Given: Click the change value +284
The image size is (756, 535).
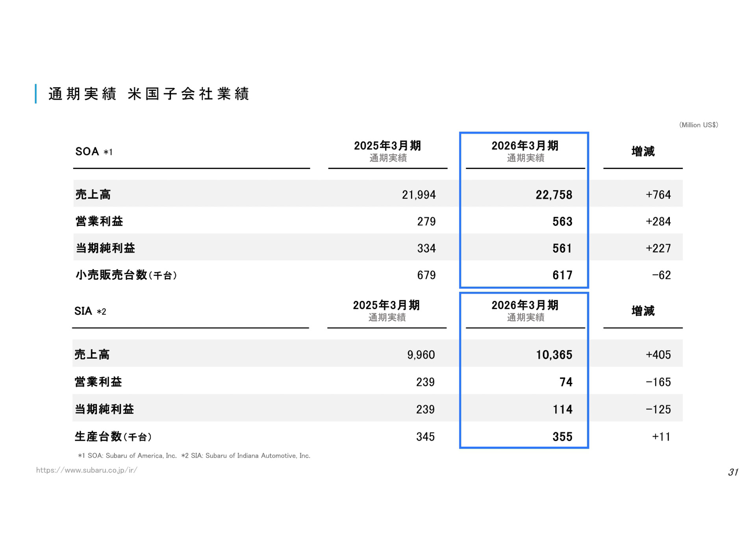Looking at the screenshot, I should 658,221.
